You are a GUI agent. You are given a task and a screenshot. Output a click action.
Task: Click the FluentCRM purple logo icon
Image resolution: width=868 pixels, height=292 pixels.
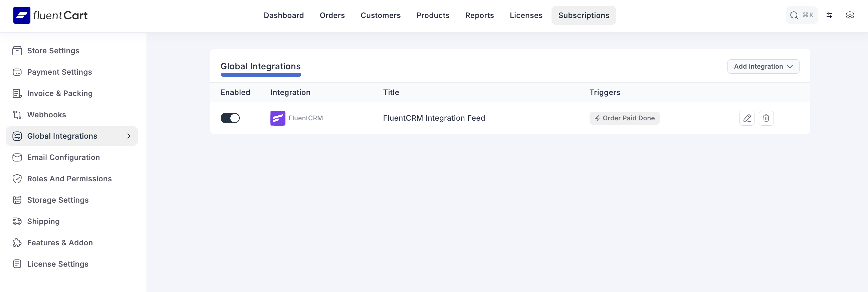[x=278, y=118]
